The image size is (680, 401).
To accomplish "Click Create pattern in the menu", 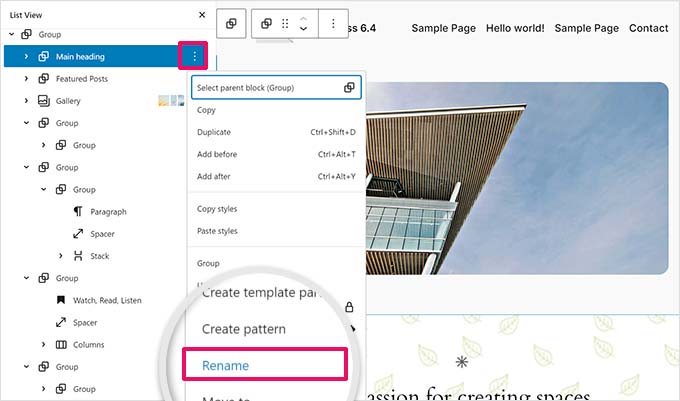I will 243,329.
